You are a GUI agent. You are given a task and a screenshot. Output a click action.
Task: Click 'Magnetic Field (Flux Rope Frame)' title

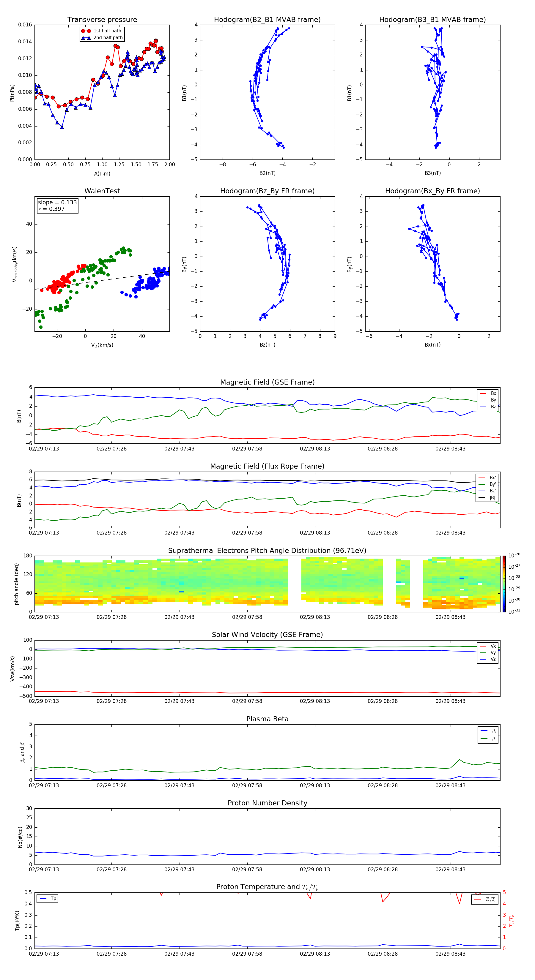pyautogui.click(x=267, y=467)
